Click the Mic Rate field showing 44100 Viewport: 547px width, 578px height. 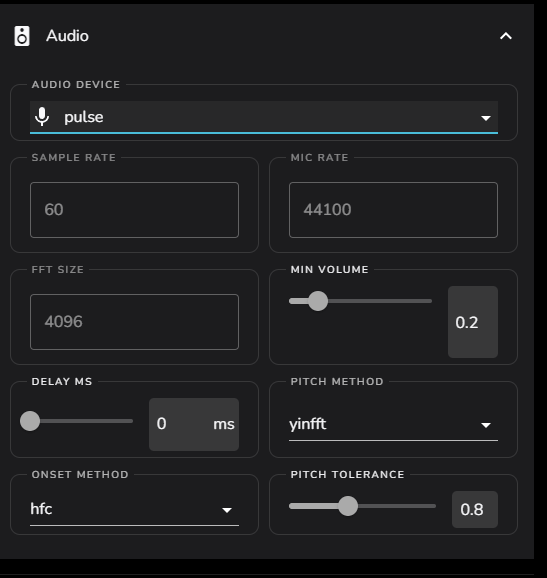point(393,210)
